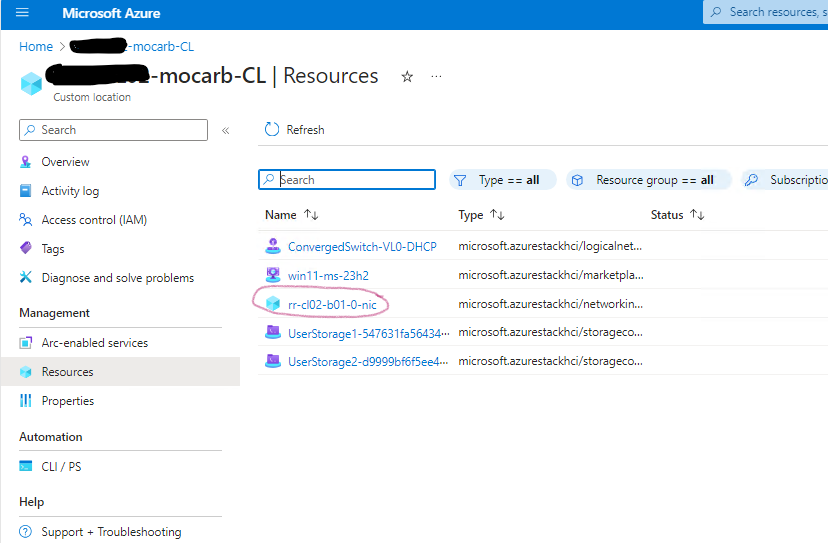
Task: Sort by Type column header
Action: (x=481, y=215)
